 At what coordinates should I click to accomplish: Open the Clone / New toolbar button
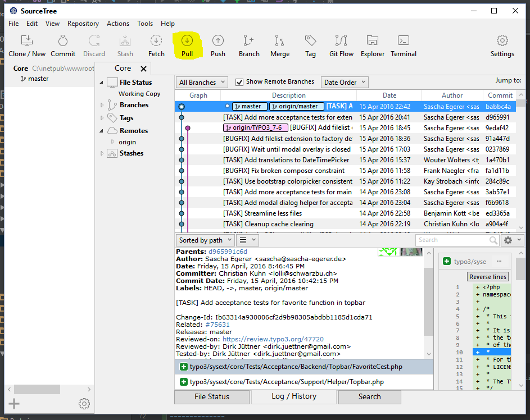(27, 46)
